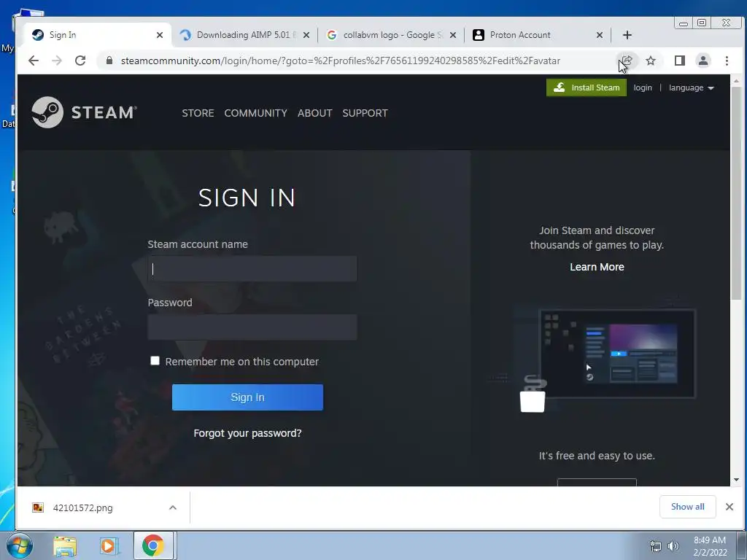Image resolution: width=747 pixels, height=560 pixels.
Task: Close the Proton Account tab
Action: pyautogui.click(x=600, y=35)
